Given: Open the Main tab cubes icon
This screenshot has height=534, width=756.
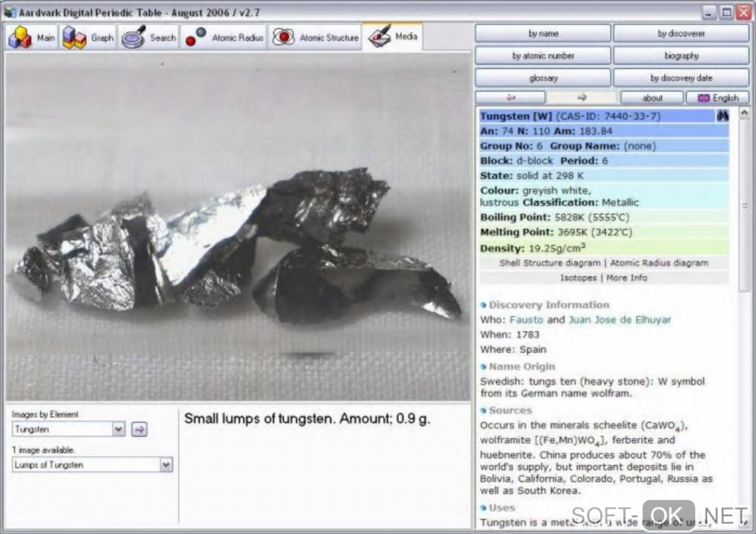Looking at the screenshot, I should [19, 37].
